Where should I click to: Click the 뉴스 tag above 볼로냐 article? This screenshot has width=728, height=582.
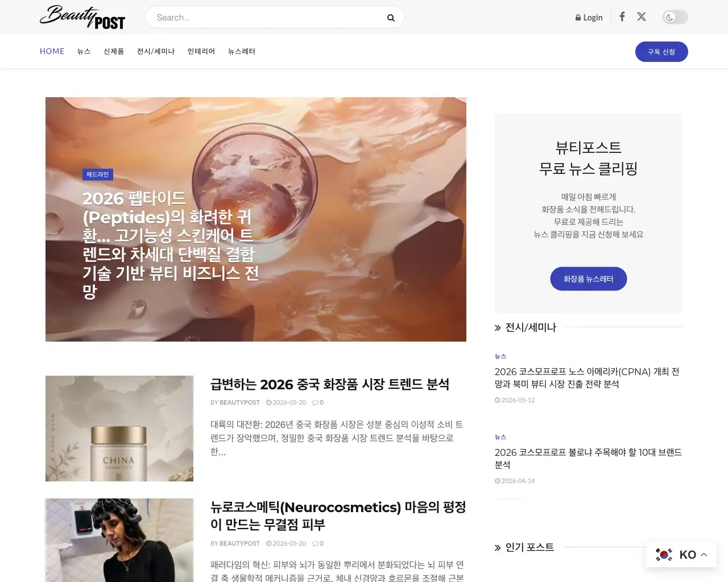pyautogui.click(x=500, y=437)
